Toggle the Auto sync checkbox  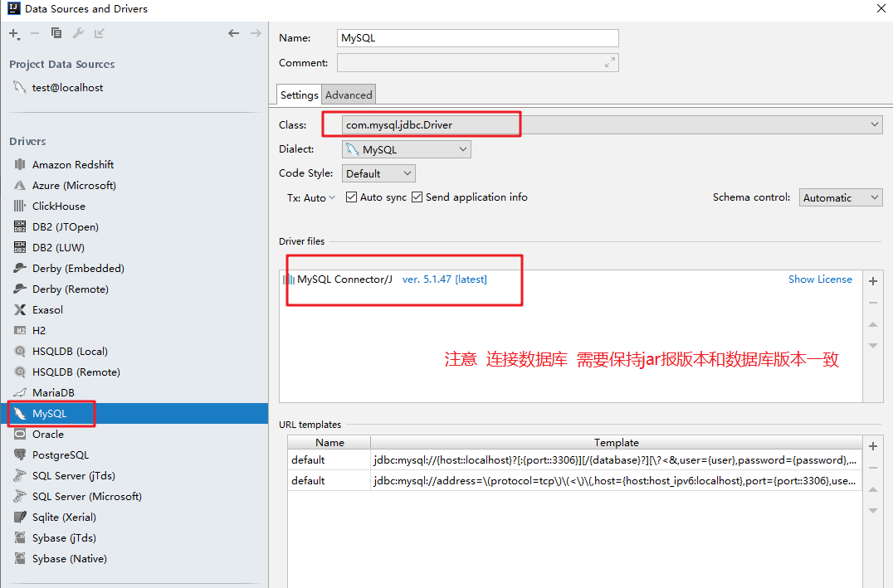click(x=351, y=197)
